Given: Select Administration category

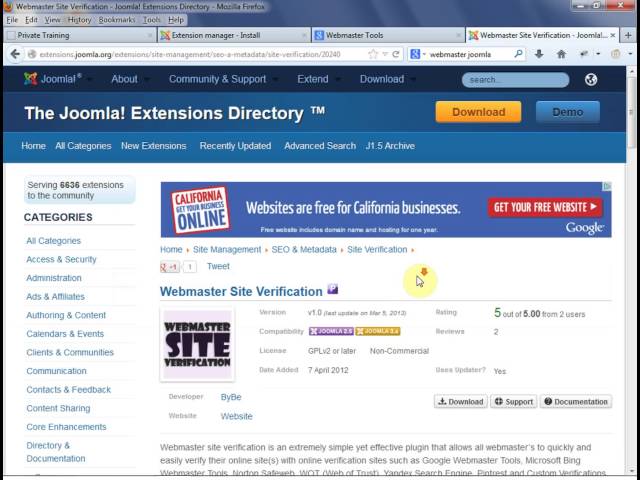Looking at the screenshot, I should (x=54, y=278).
